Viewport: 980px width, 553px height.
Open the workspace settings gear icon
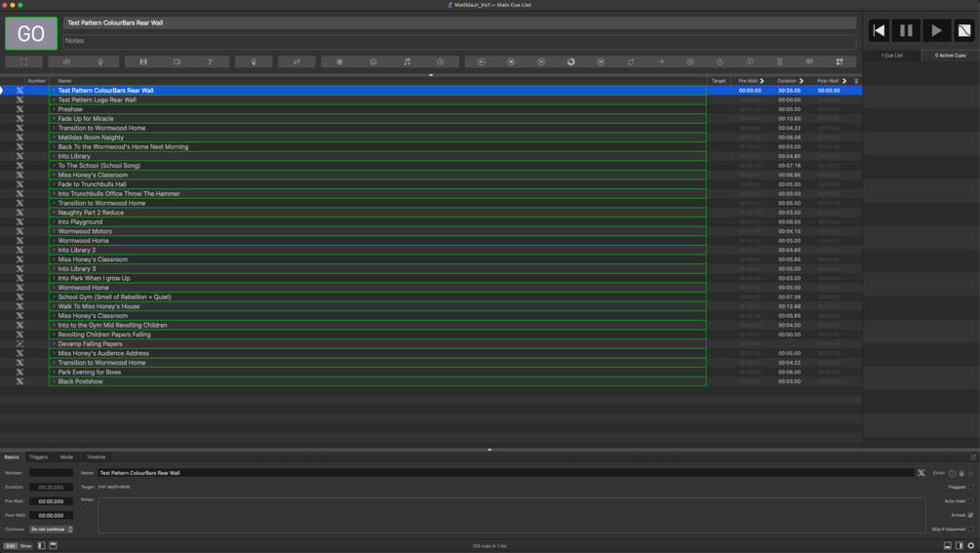point(970,545)
